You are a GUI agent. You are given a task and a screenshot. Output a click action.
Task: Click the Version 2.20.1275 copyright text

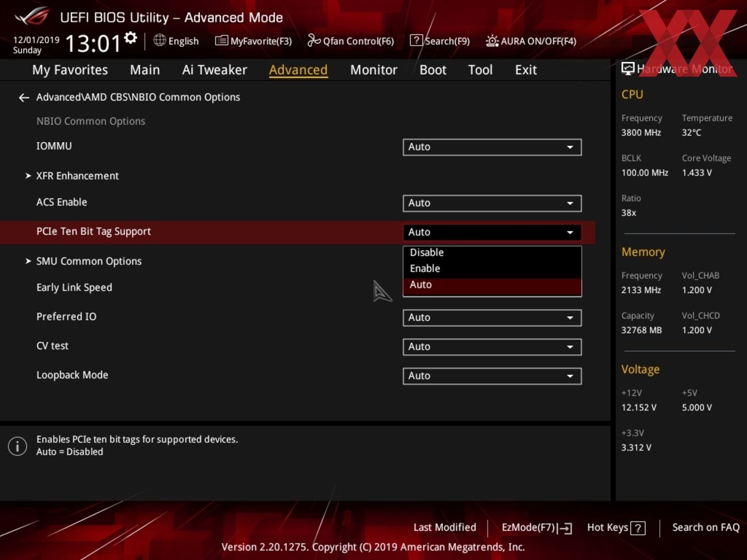click(x=373, y=547)
